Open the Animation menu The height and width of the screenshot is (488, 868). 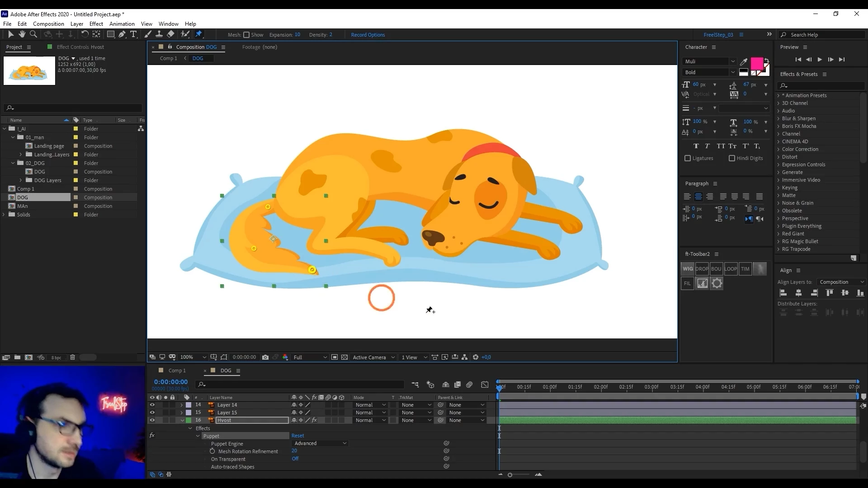coord(122,24)
